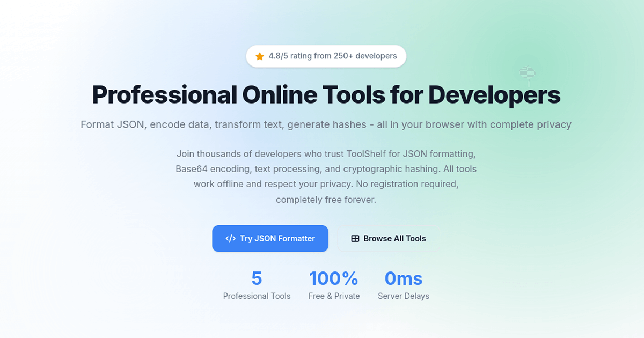Click the Server Delays label

(403, 296)
